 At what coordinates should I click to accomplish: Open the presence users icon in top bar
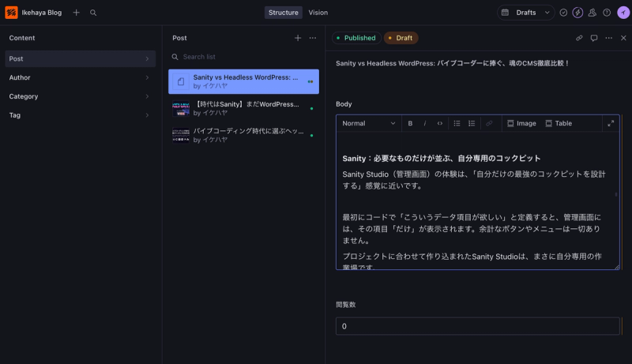coord(592,13)
